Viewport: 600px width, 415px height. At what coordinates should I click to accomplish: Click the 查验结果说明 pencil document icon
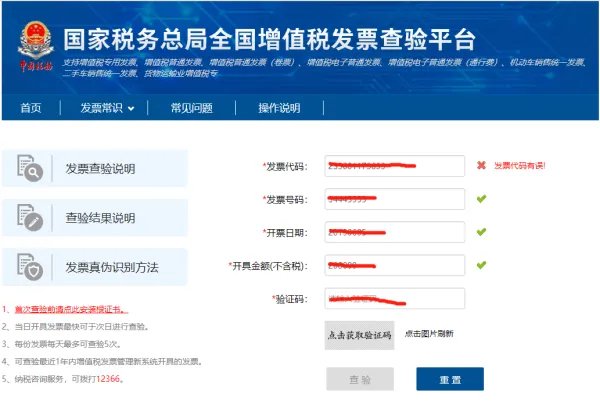coord(30,217)
